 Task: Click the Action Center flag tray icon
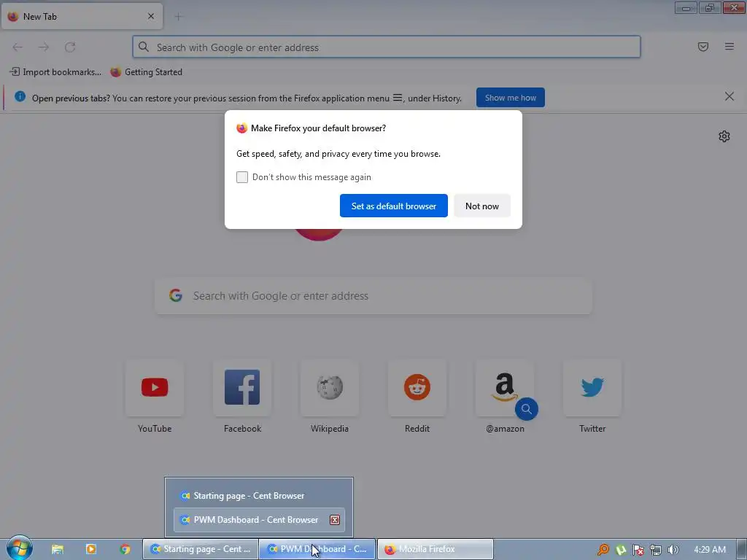[638, 550]
